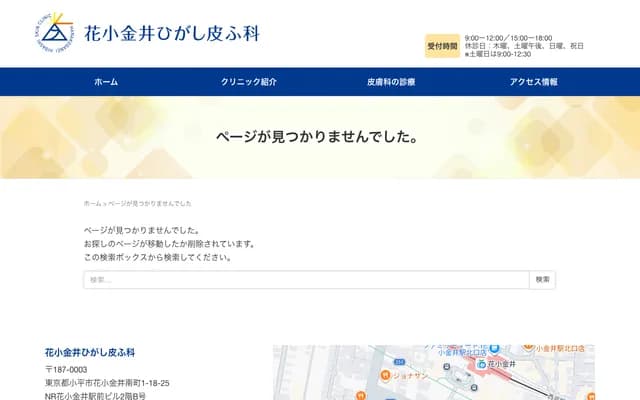The width and height of the screenshot is (640, 400).
Task: Click the 花小金井 station icon on map
Action: point(481,364)
